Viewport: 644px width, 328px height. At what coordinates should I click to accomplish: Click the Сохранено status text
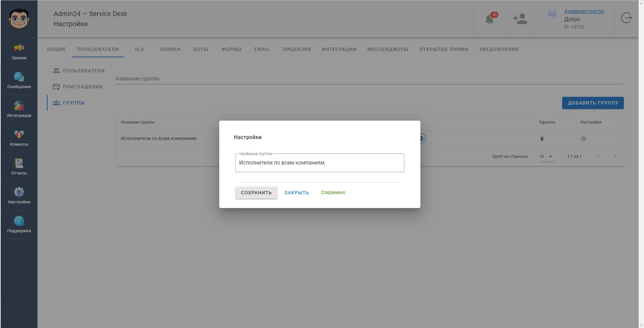pos(333,192)
